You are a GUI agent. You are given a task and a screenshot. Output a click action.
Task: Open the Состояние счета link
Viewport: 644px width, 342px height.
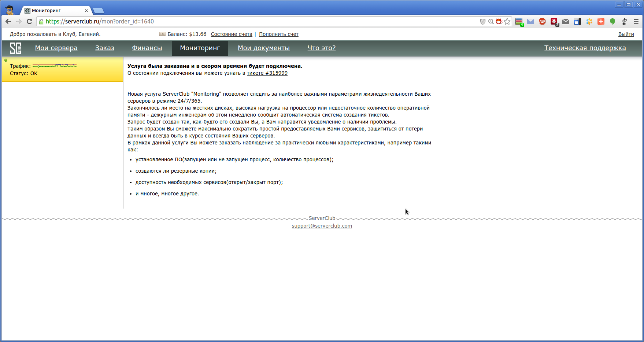(232, 34)
